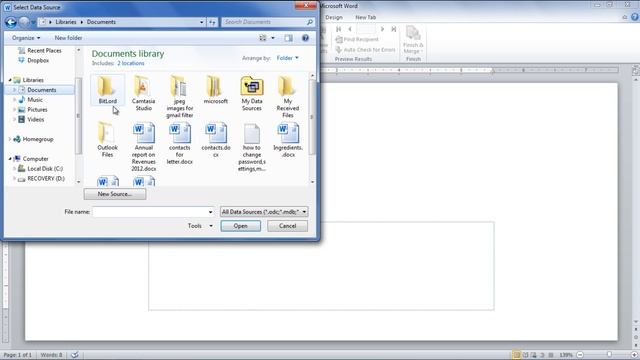Screen dimensions: 640x360
Task: Open the Outlook Files folder
Action: [107, 140]
